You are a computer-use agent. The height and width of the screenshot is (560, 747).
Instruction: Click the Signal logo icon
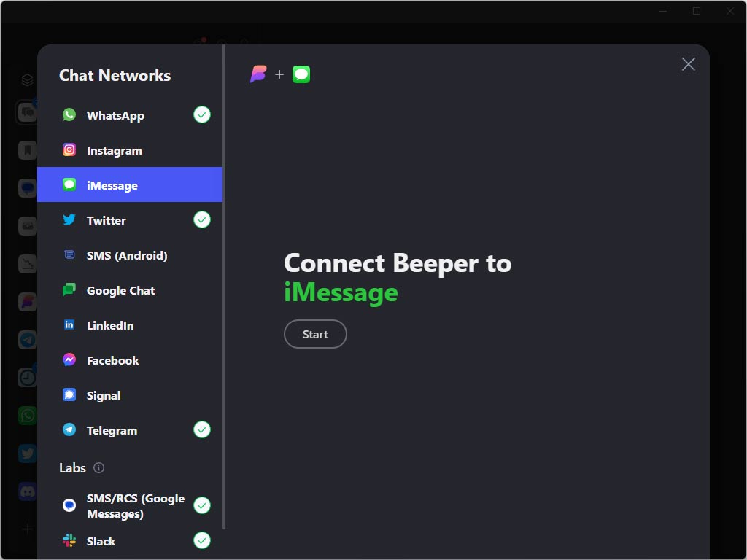click(69, 395)
